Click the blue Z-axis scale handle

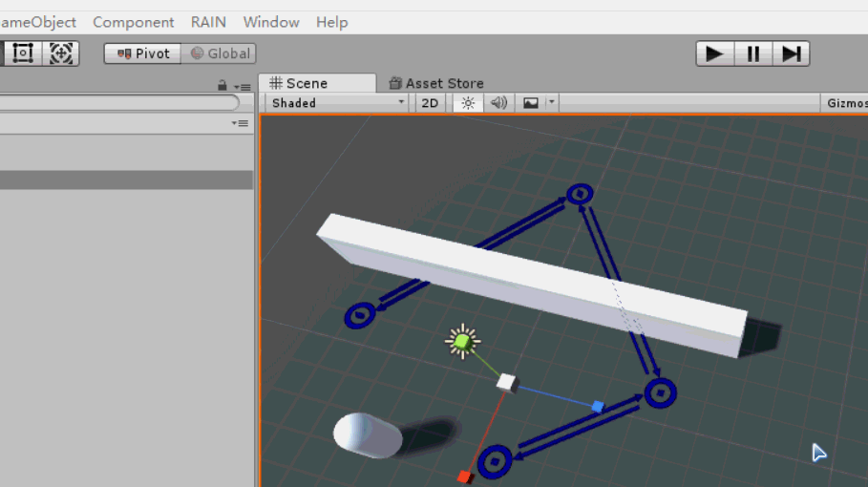598,407
